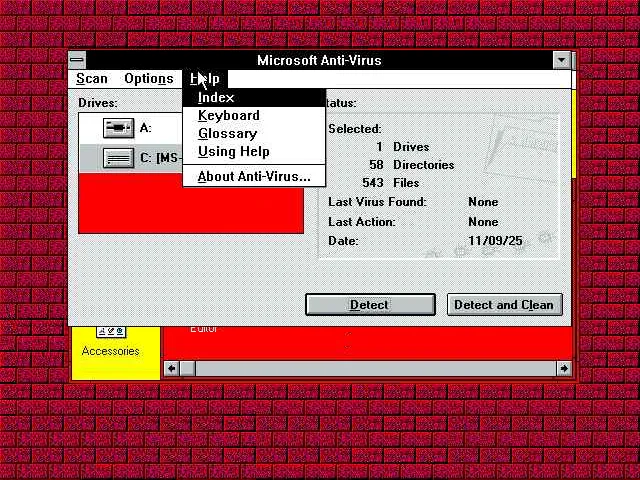
Task: Click the Detect button
Action: (x=370, y=304)
